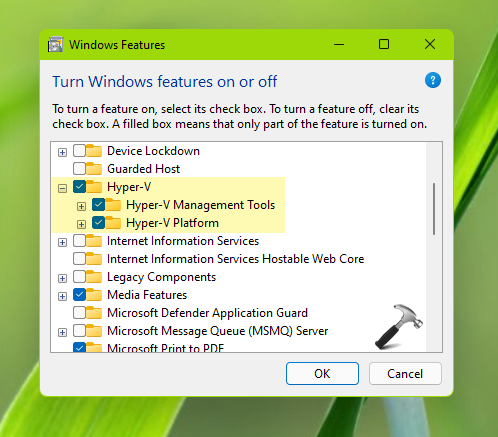This screenshot has height=437, width=498.
Task: Select the Media Features label
Action: pos(147,295)
